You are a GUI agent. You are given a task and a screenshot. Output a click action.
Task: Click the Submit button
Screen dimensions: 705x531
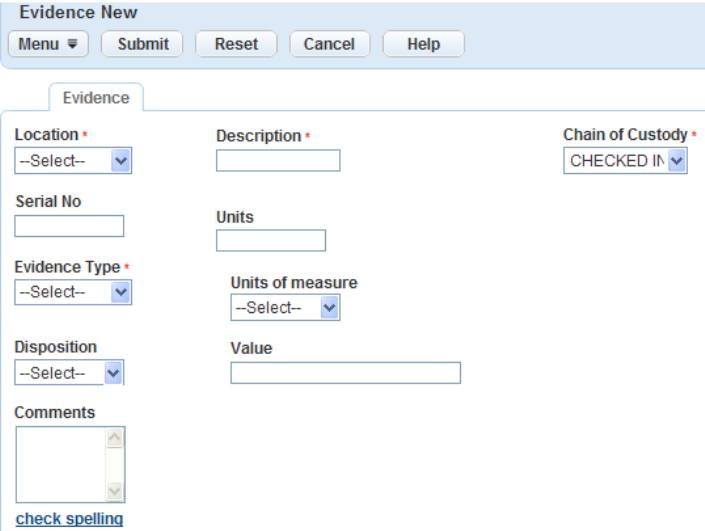[x=143, y=44]
